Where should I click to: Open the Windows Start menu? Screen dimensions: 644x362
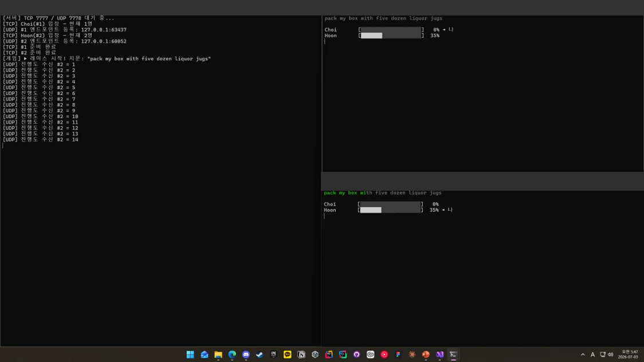tap(190, 355)
